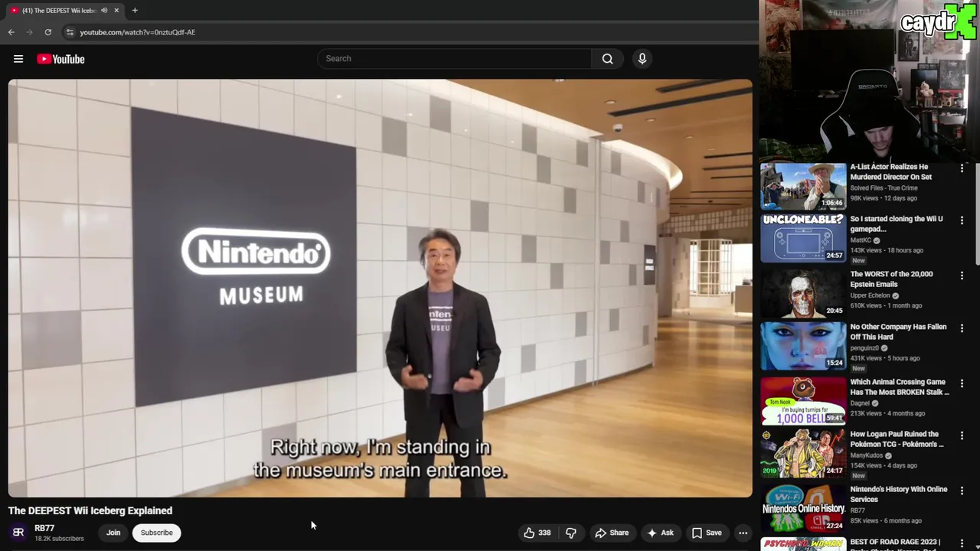This screenshot has width=980, height=551.
Task: Close the Wii Iceberg browser tab
Action: tap(116, 11)
